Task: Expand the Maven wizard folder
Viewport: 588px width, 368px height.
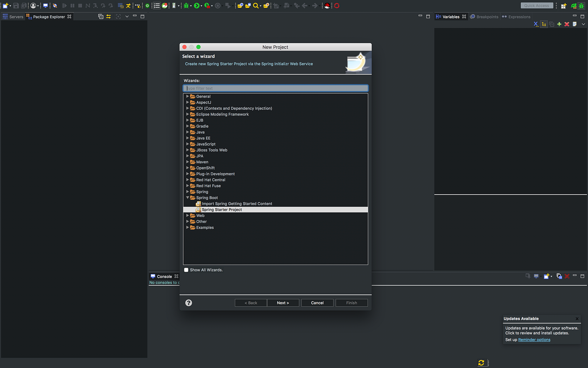Action: [x=188, y=162]
